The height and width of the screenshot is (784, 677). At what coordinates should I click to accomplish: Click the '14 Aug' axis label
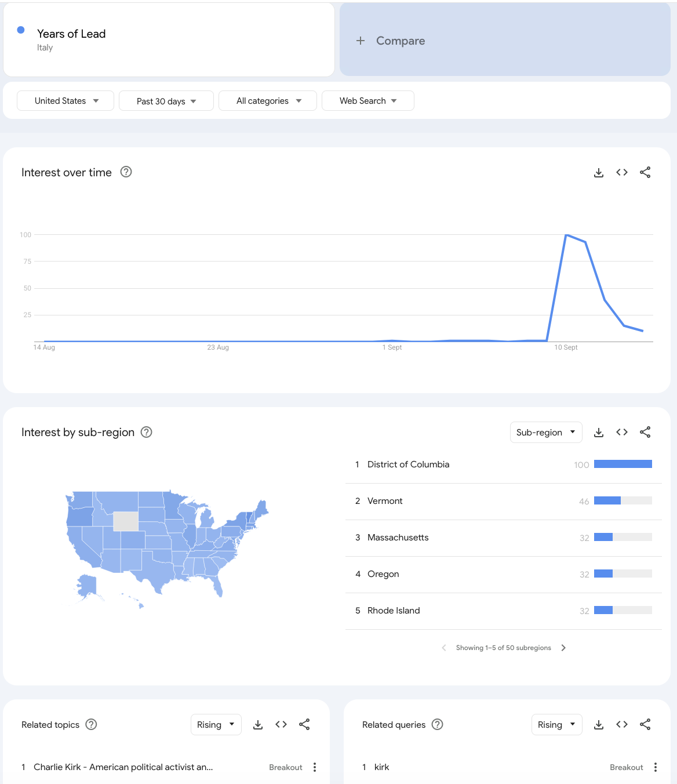point(44,347)
